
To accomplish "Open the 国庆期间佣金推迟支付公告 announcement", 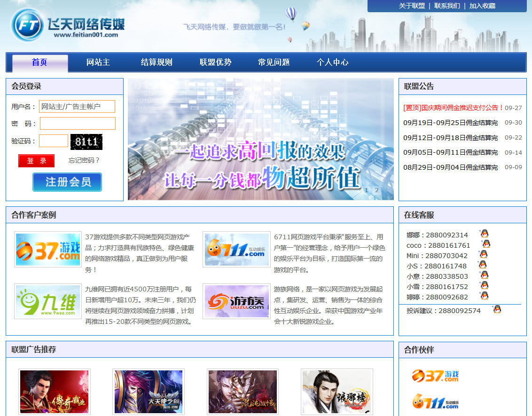I will [453, 108].
